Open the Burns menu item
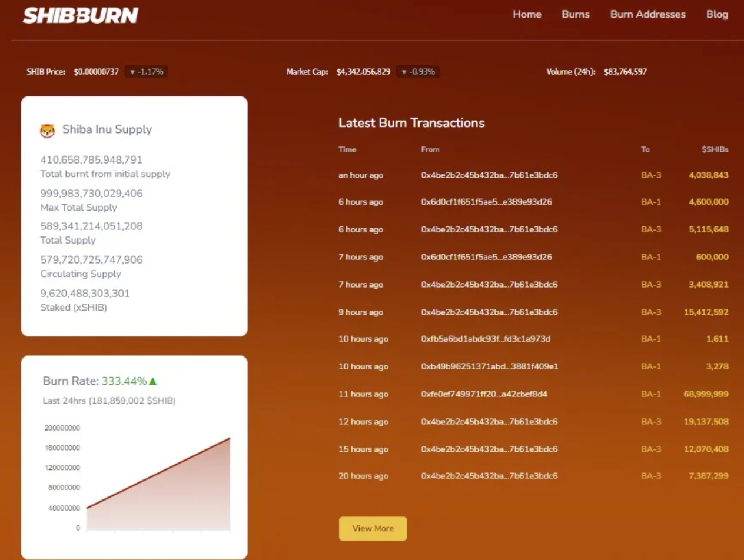The image size is (744, 560). click(x=576, y=14)
